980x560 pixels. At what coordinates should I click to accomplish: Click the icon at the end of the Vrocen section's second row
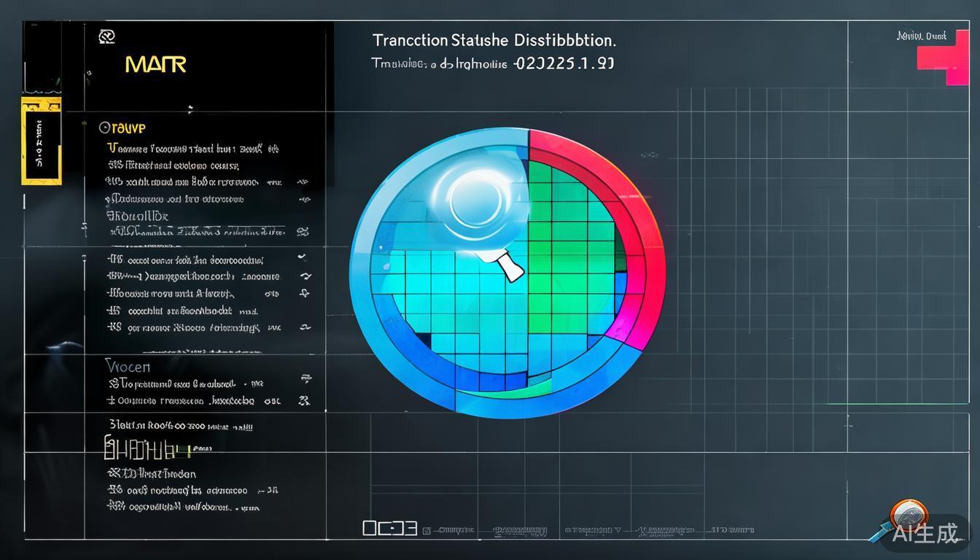[x=305, y=400]
